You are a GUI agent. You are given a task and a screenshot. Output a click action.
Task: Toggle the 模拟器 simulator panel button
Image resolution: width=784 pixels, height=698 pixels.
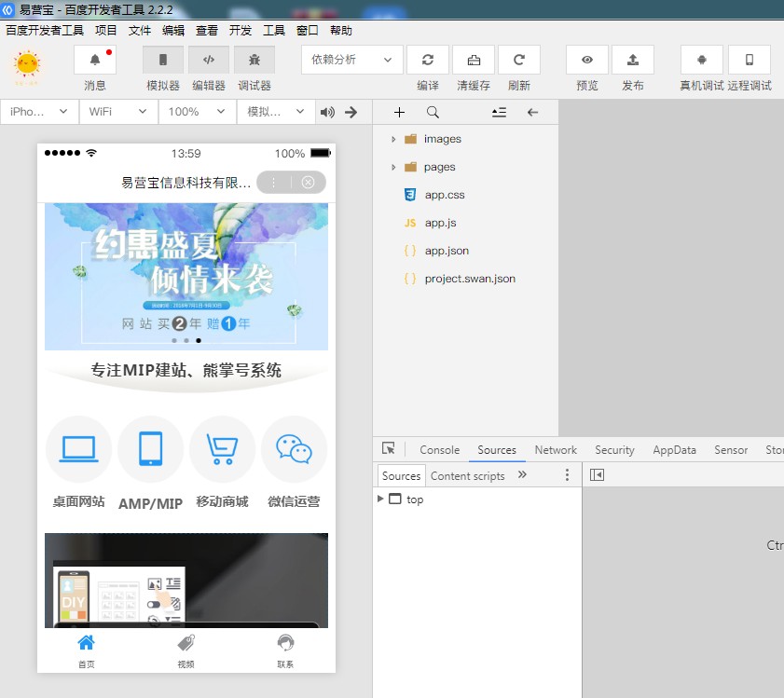(163, 60)
